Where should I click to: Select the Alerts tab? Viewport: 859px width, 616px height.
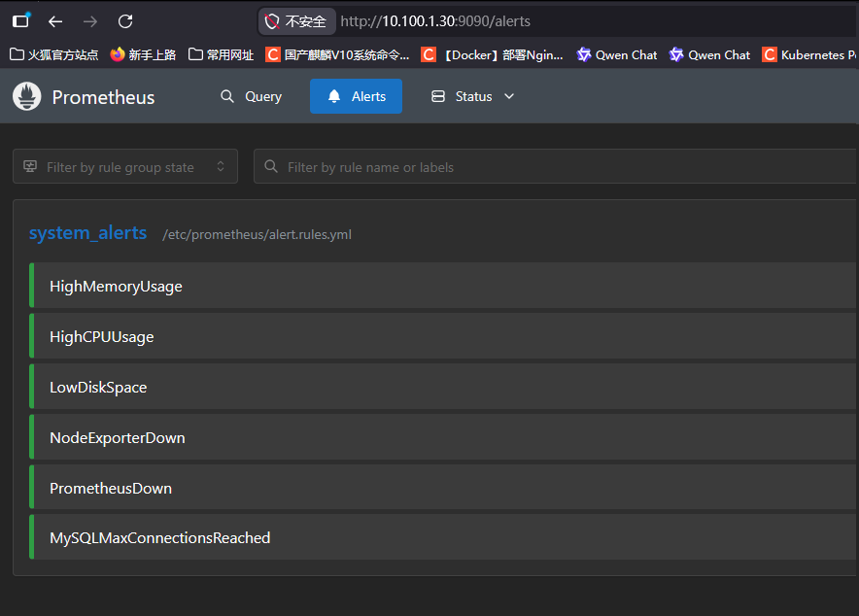(x=356, y=96)
